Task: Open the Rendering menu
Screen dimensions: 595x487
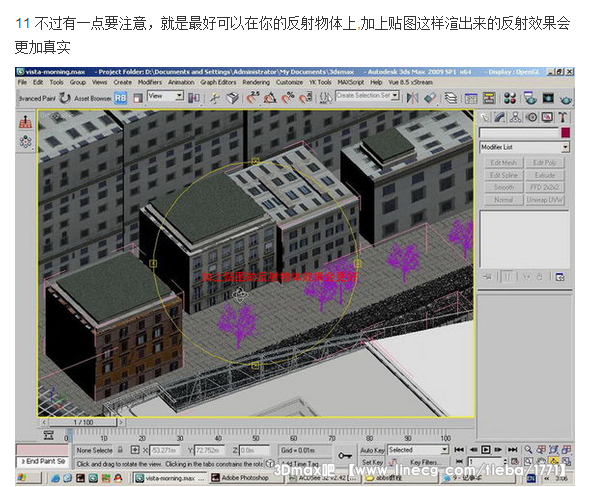Action: pyautogui.click(x=256, y=82)
